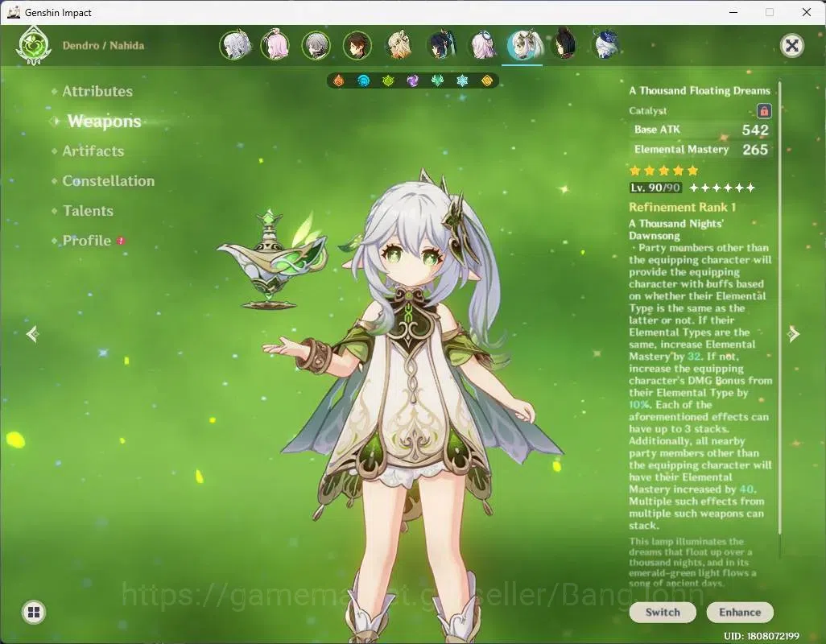Select the Anemo element filter icon
The width and height of the screenshot is (826, 644).
click(437, 80)
